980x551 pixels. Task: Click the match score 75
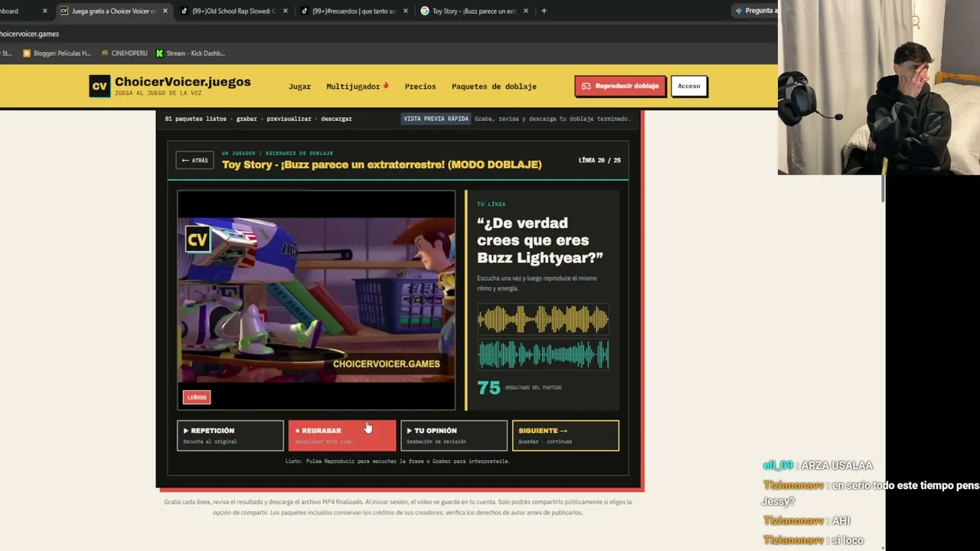pos(488,388)
